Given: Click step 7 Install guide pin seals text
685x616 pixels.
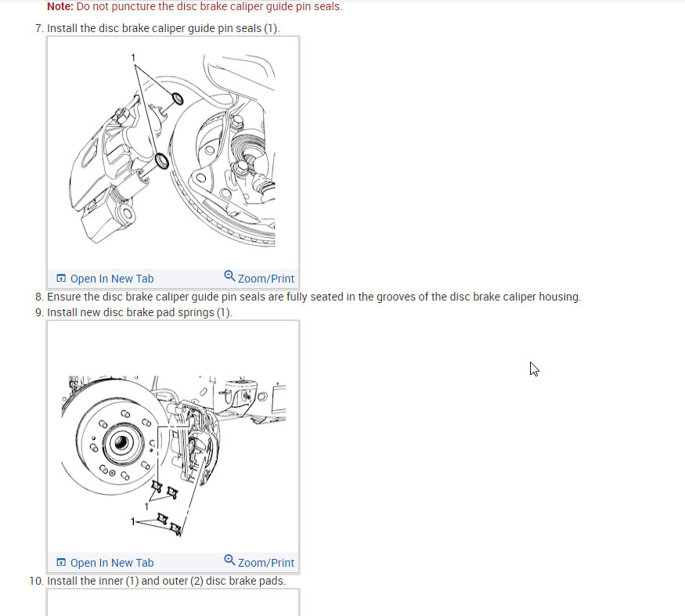Looking at the screenshot, I should [x=164, y=28].
